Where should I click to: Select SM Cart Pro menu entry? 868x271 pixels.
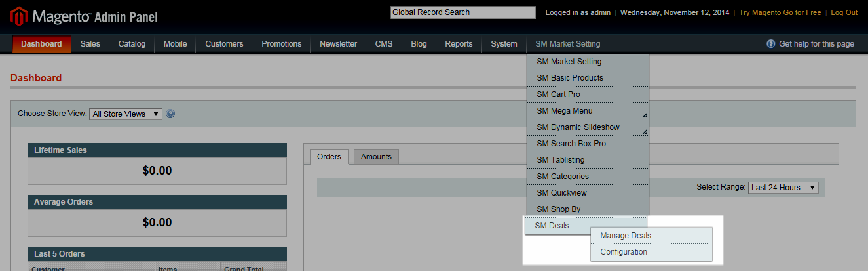click(588, 94)
